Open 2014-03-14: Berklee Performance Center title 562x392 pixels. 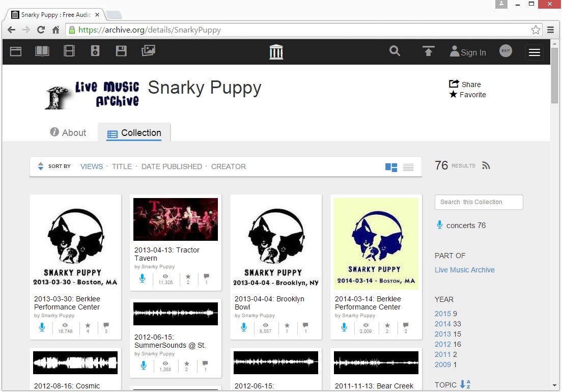click(368, 303)
